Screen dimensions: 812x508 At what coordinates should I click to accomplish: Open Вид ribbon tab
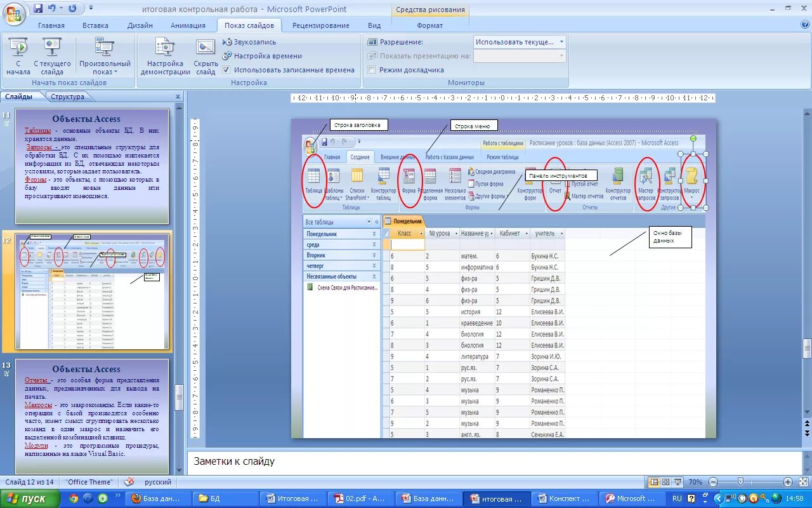[x=374, y=25]
